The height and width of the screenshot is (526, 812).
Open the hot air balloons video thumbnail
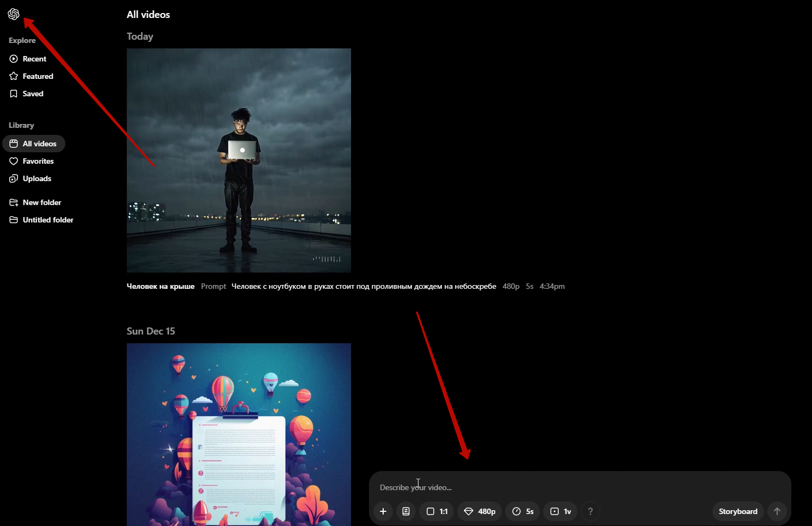[239, 435]
